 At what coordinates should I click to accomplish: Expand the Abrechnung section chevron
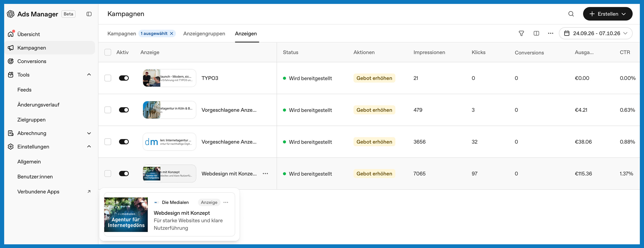[89, 133]
